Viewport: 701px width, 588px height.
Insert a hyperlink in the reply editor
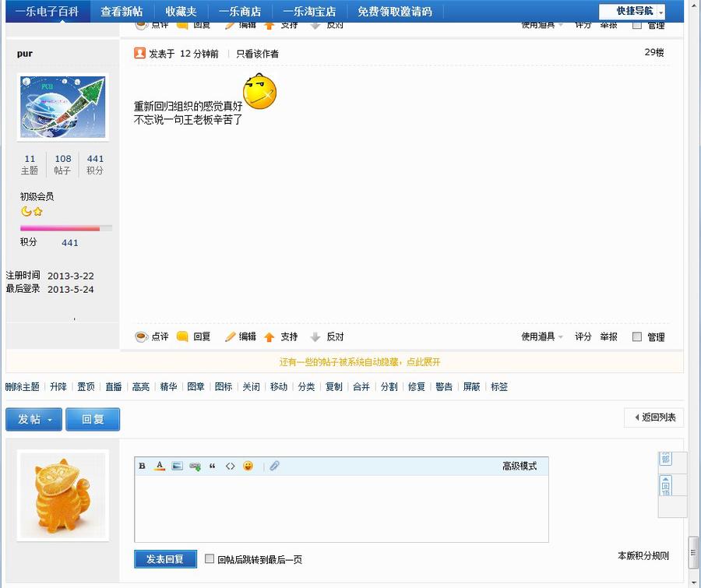pyautogui.click(x=194, y=465)
